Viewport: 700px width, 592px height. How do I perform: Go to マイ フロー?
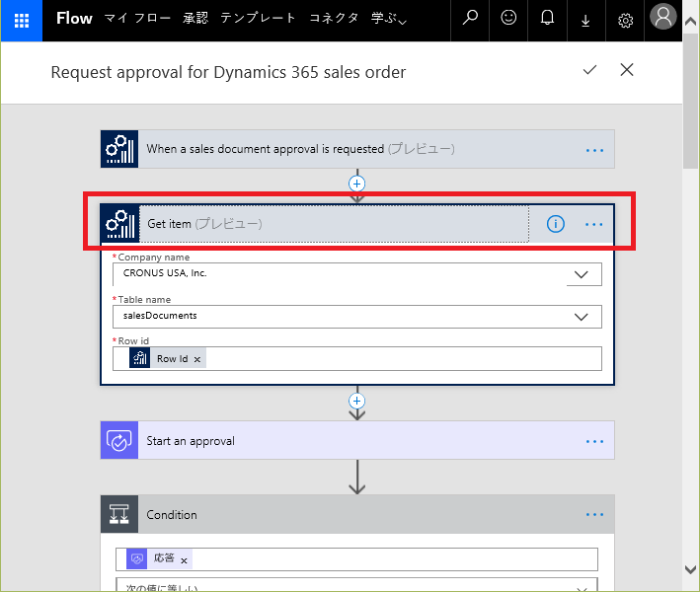point(137,19)
